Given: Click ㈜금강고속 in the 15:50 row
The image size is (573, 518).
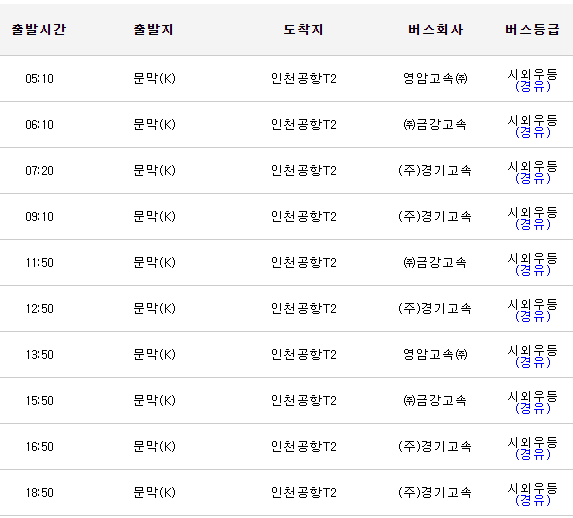Looking at the screenshot, I should point(435,401).
